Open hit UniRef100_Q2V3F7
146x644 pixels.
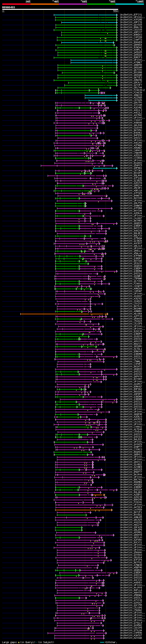(x=131, y=85)
